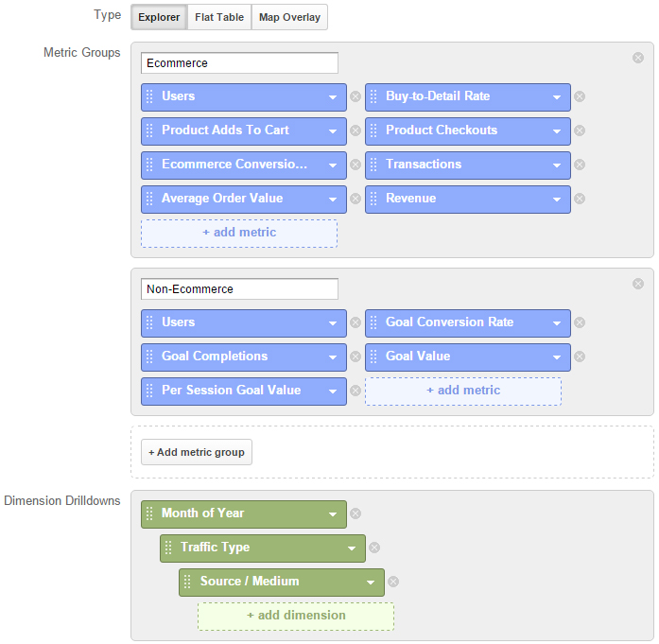Remove the Month of Year dimension
The width and height of the screenshot is (659, 644).
click(x=356, y=513)
